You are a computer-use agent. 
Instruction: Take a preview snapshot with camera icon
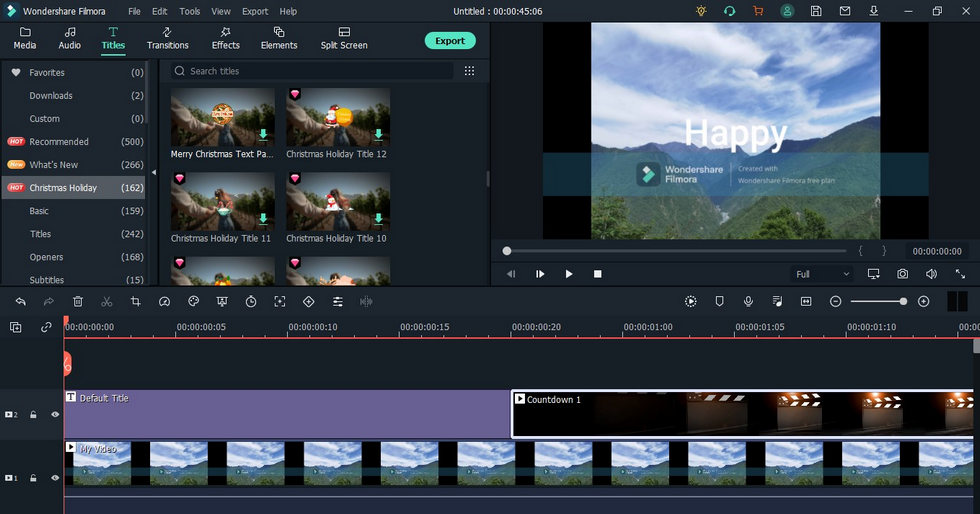pos(902,274)
